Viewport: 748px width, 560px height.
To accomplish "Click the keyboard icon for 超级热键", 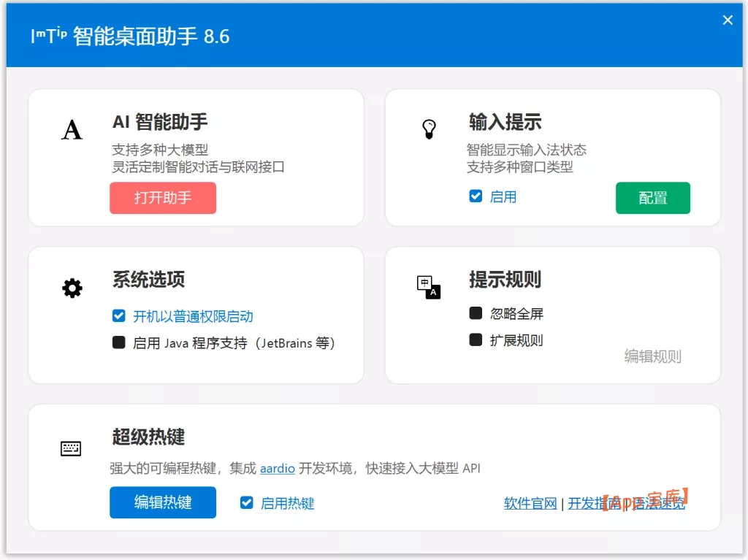I will [x=71, y=448].
